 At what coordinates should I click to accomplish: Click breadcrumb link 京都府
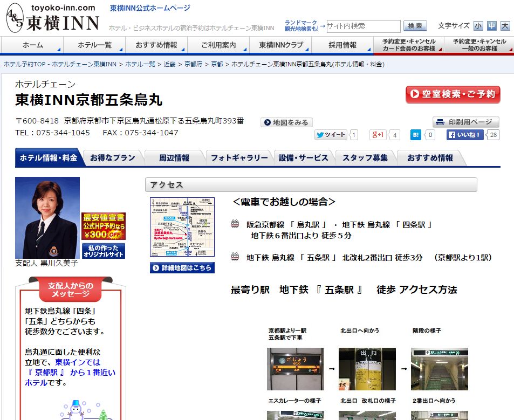[x=193, y=64]
